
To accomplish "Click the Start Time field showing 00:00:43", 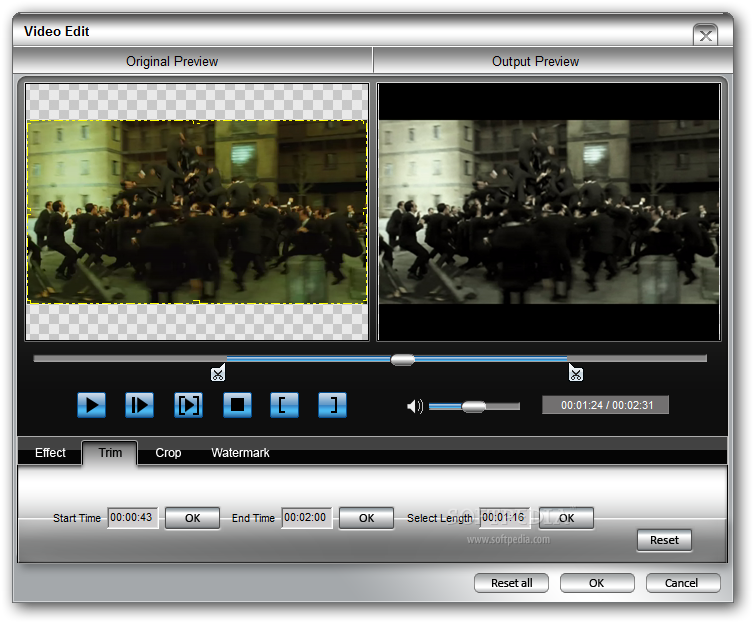I will pos(133,518).
